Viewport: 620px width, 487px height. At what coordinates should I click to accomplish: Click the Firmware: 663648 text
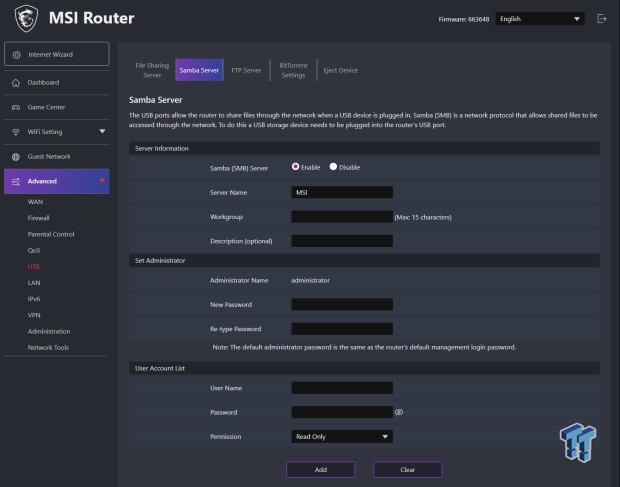[463, 19]
